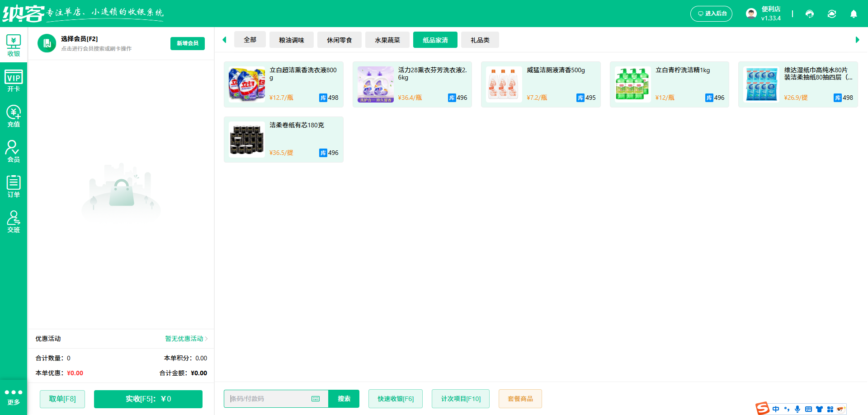Screen dimensions: 868x415
Task: Switch to the 水果蔬菜 category tab
Action: click(387, 40)
